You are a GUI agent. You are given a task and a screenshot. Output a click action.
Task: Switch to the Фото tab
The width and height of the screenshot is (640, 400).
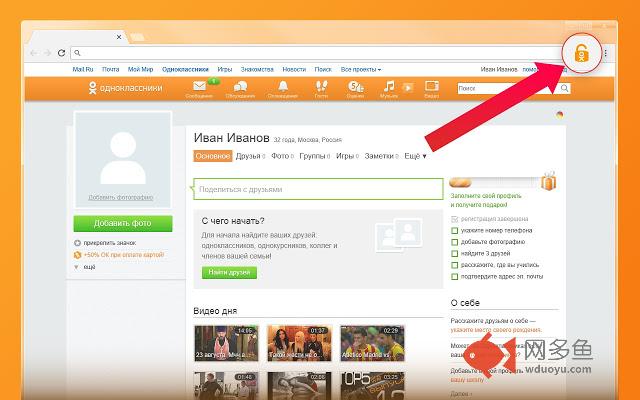point(282,156)
